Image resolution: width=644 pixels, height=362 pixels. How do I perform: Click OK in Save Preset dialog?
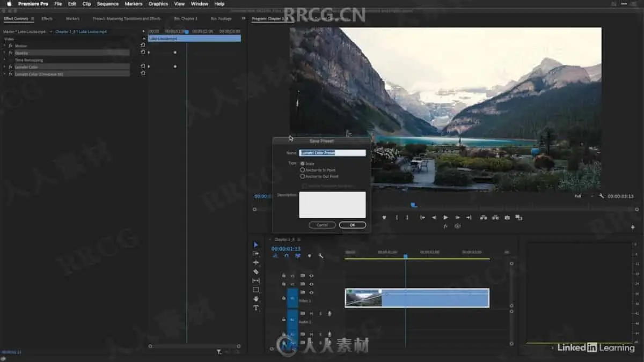(x=353, y=225)
